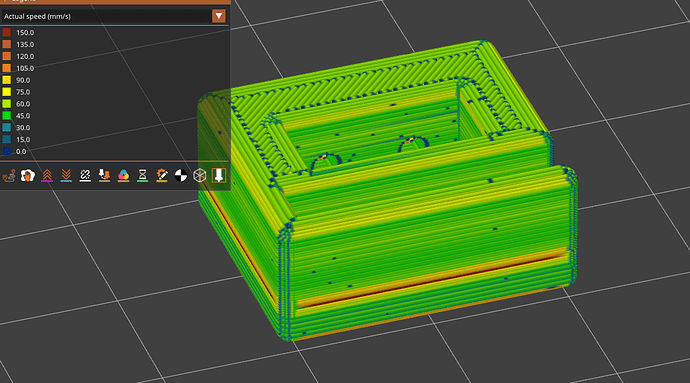Click the 150.0 speed color swatch

coord(7,33)
